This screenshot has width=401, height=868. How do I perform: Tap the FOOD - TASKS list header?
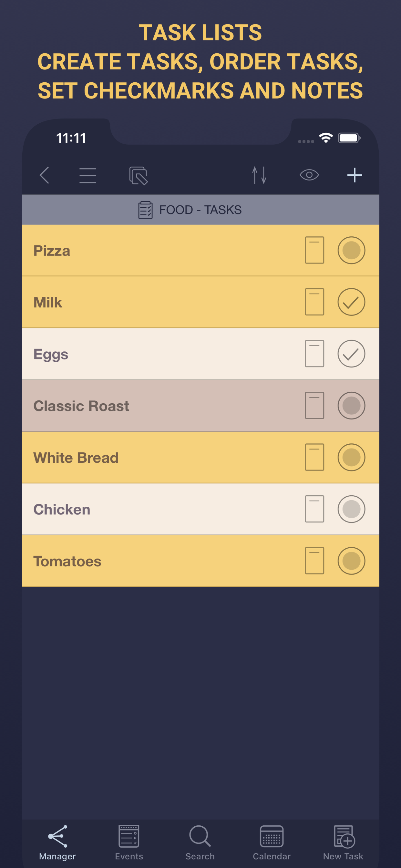(x=200, y=210)
